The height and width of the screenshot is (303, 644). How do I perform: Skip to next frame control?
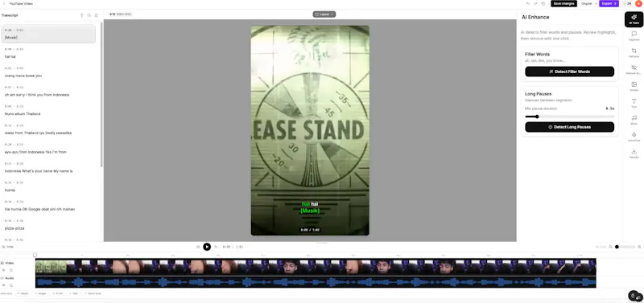pyautogui.click(x=216, y=247)
